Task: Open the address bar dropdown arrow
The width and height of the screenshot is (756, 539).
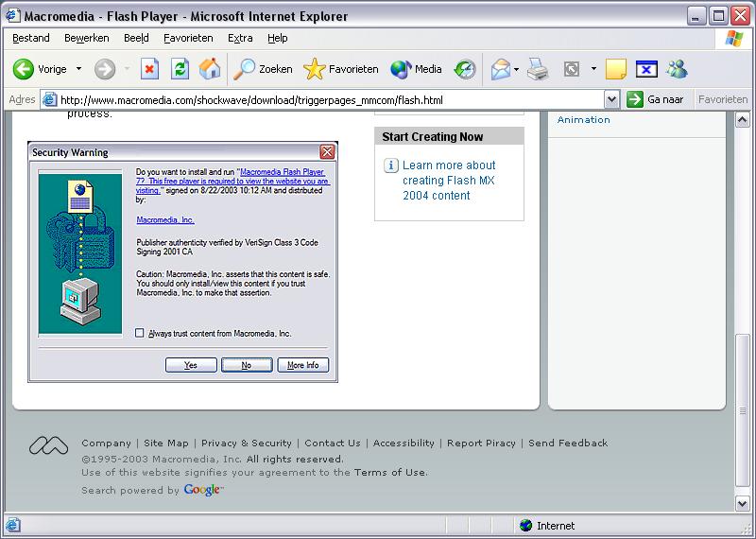Action: click(x=611, y=100)
